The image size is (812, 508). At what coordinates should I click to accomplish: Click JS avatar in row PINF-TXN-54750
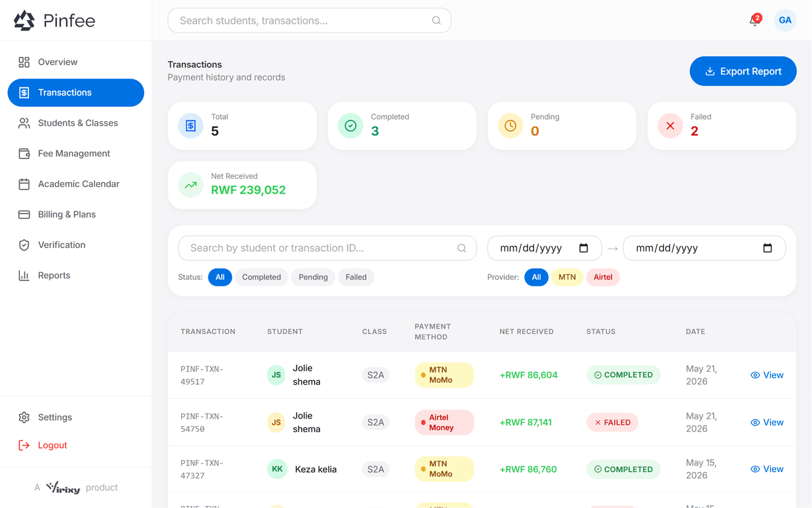276,423
